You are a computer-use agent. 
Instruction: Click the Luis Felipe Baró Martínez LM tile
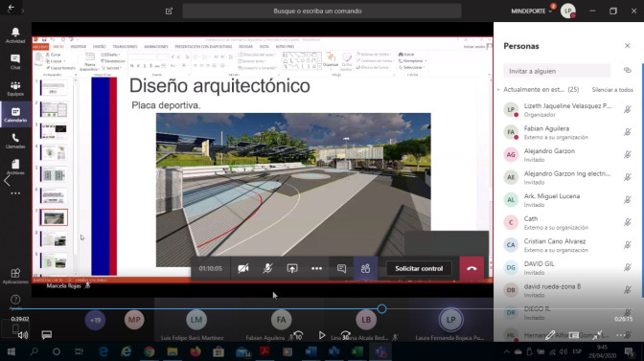196,320
